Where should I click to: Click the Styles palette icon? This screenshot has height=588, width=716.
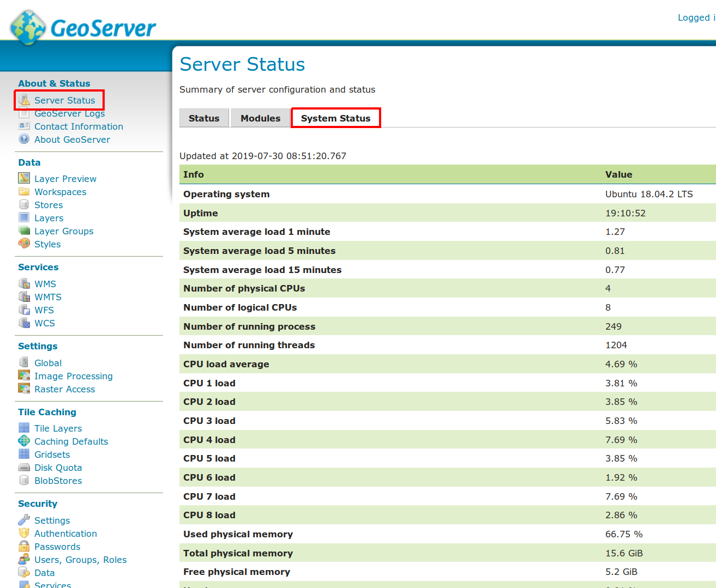pos(24,244)
